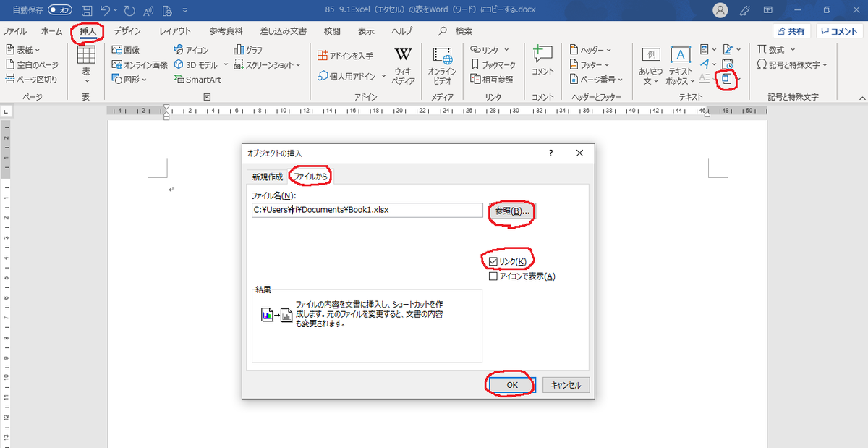Open the ファイル (File) menu tab
The width and height of the screenshot is (868, 448).
pos(15,31)
